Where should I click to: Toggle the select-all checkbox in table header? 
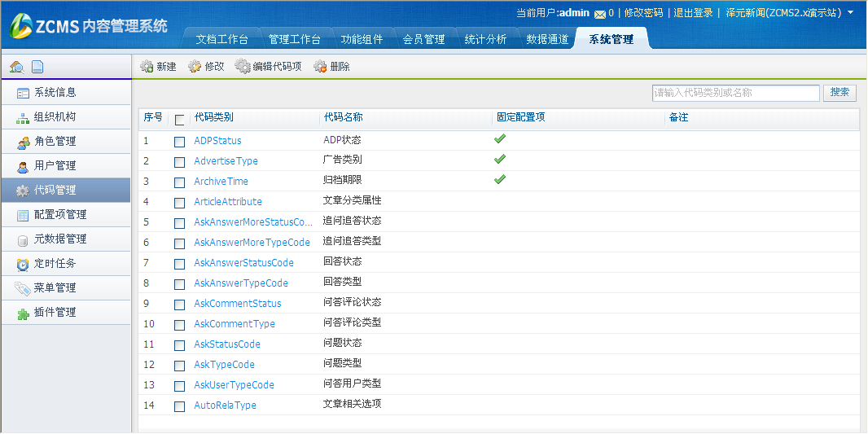180,119
